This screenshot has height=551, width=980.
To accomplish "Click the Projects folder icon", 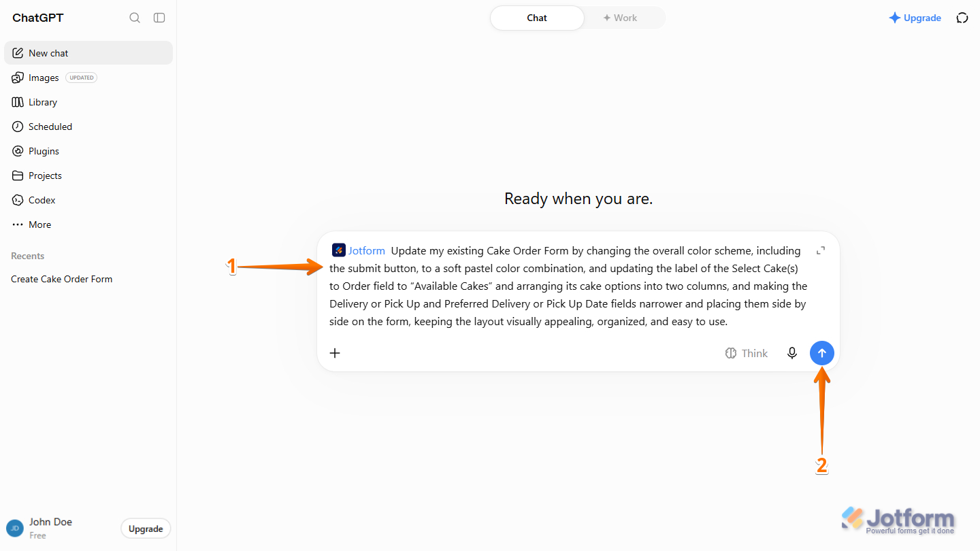I will [x=18, y=176].
